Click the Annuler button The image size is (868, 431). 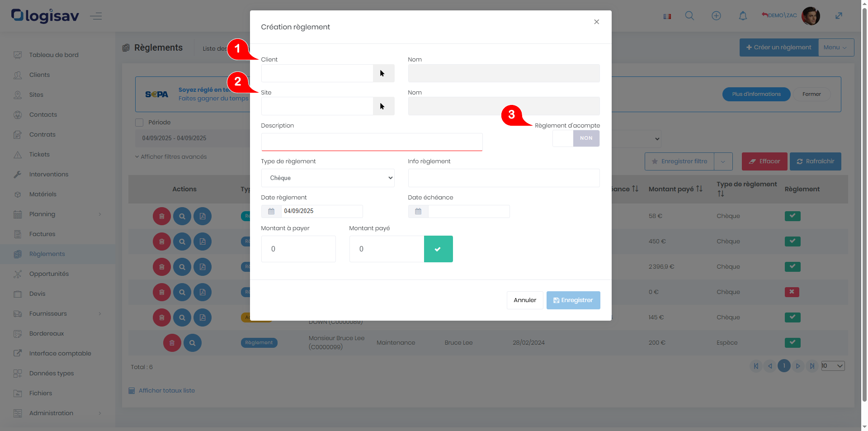[524, 300]
